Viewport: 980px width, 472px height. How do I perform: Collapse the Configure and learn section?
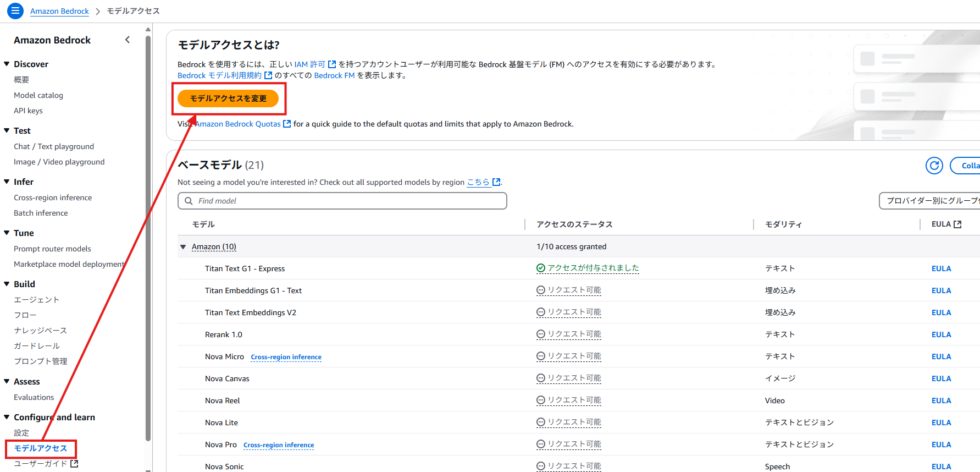coord(7,417)
